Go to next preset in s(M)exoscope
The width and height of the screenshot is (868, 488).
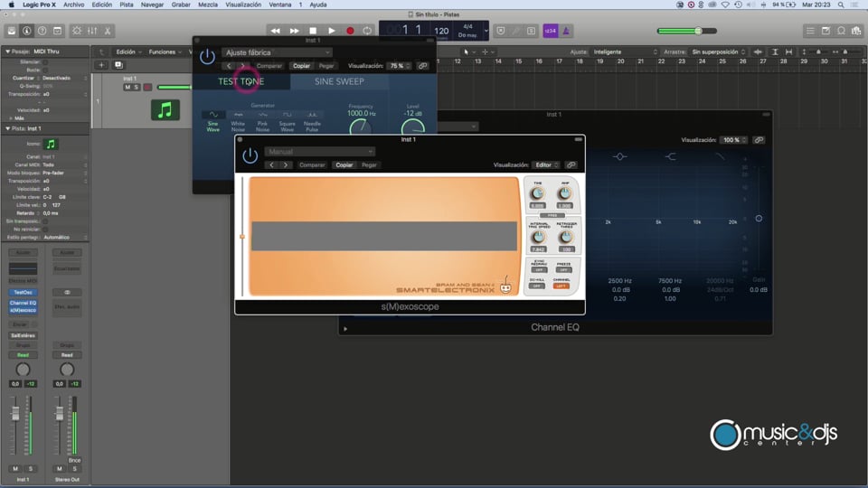tap(286, 164)
